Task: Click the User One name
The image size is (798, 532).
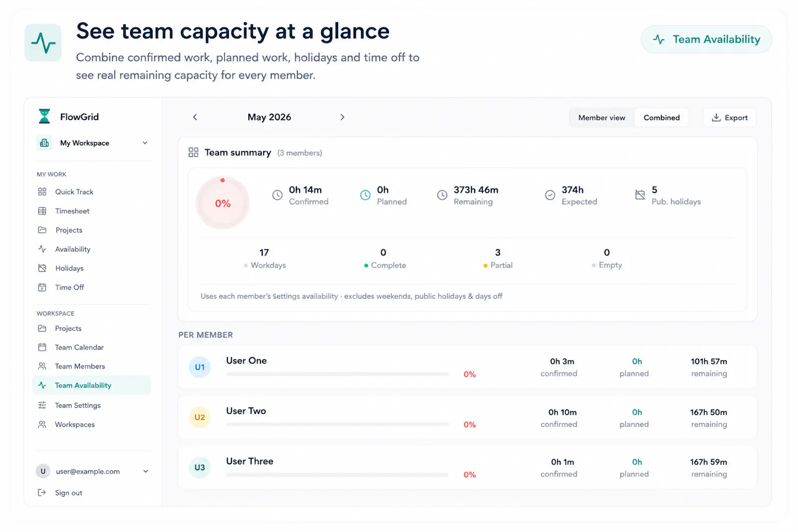Action: [x=246, y=360]
